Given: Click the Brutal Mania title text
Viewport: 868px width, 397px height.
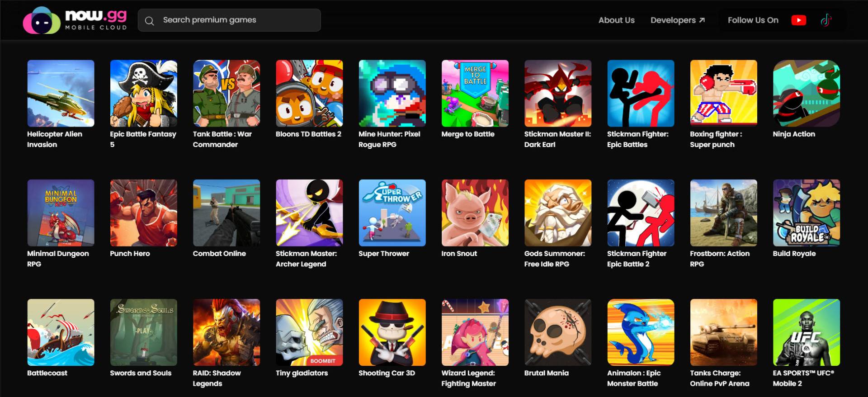Looking at the screenshot, I should pos(547,373).
